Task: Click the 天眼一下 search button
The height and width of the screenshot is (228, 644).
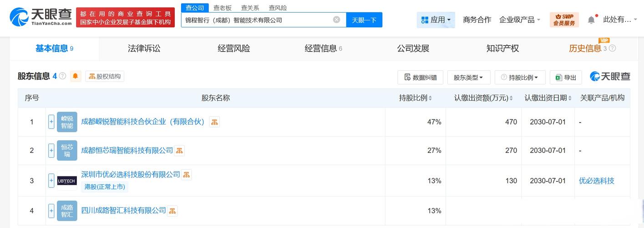Action: [364, 20]
